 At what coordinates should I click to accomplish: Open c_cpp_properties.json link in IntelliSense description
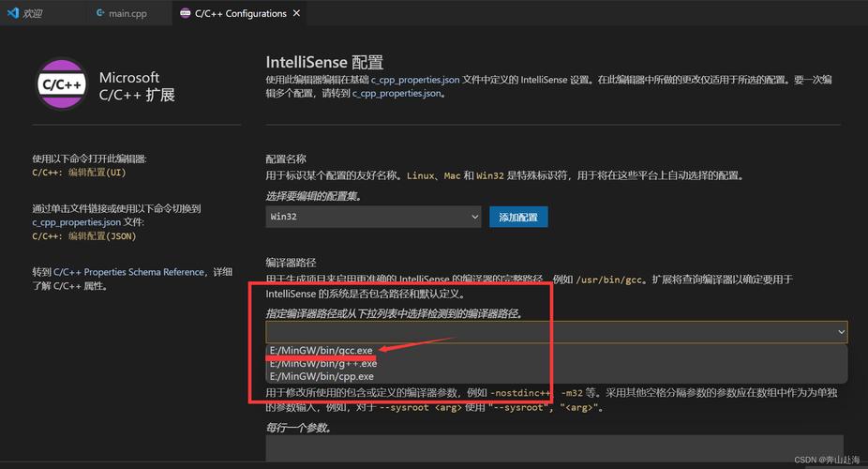click(x=414, y=80)
